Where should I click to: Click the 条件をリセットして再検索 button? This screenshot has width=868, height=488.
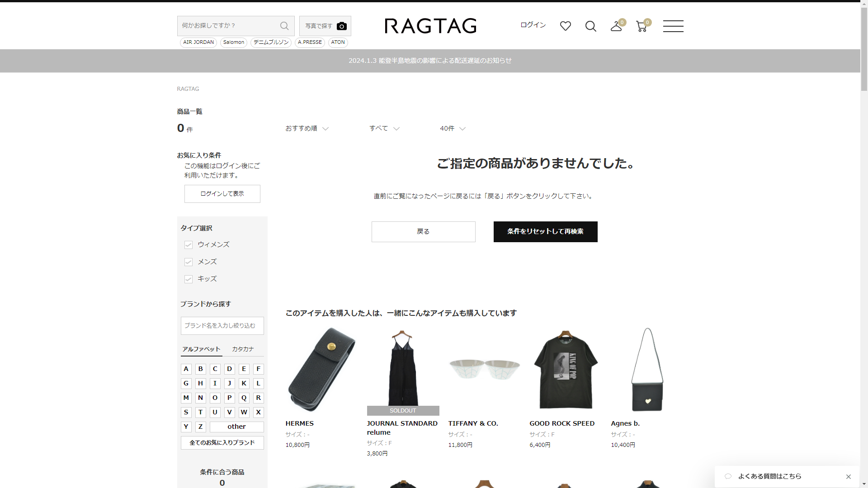tap(545, 232)
